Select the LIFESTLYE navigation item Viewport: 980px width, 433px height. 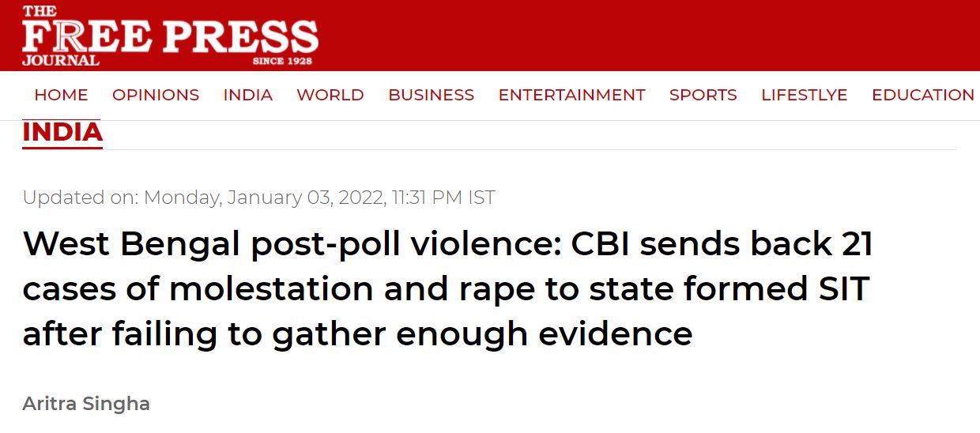(x=804, y=95)
